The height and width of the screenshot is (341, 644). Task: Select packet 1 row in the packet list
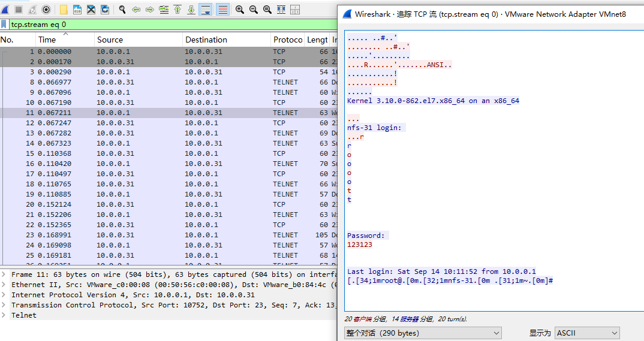click(x=168, y=52)
